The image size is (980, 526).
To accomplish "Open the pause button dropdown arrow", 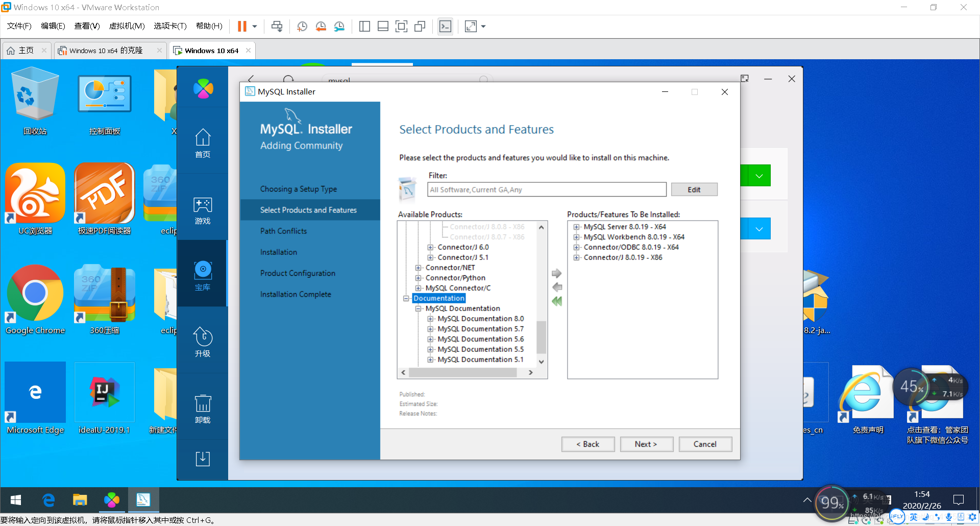I will pos(254,26).
